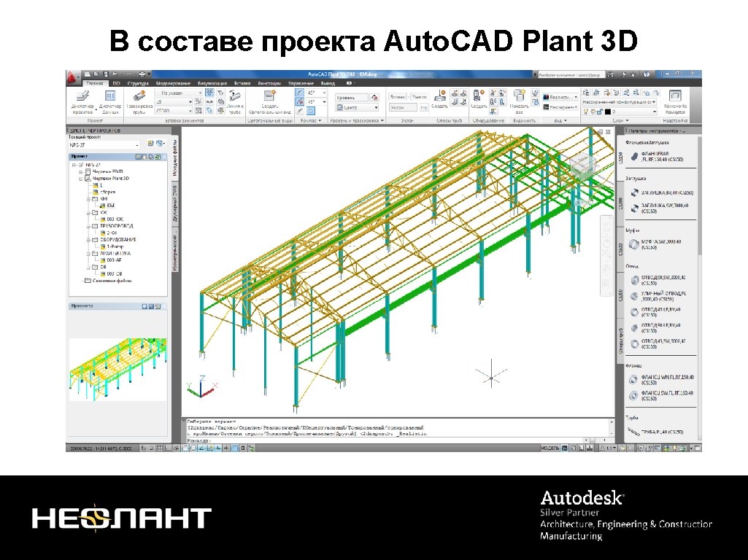Viewport: 748px width, 560px height.
Task: Click the Уровень elevation input field
Action: (352, 98)
